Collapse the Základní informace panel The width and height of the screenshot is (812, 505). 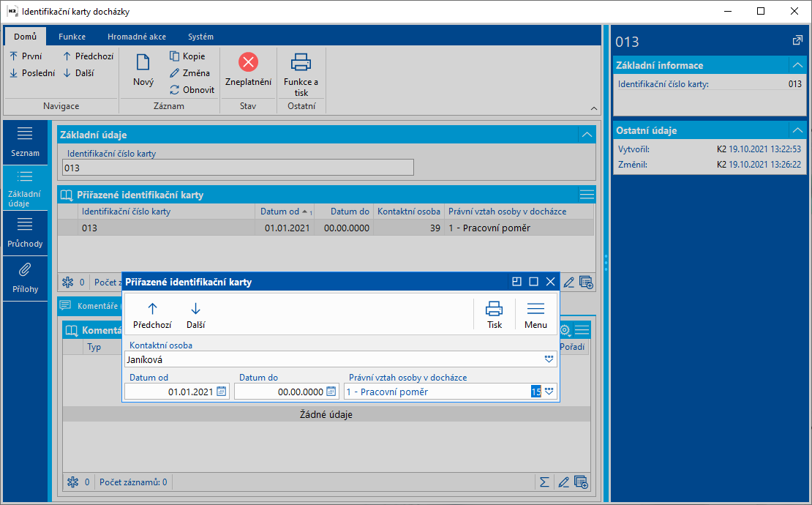[x=797, y=65]
